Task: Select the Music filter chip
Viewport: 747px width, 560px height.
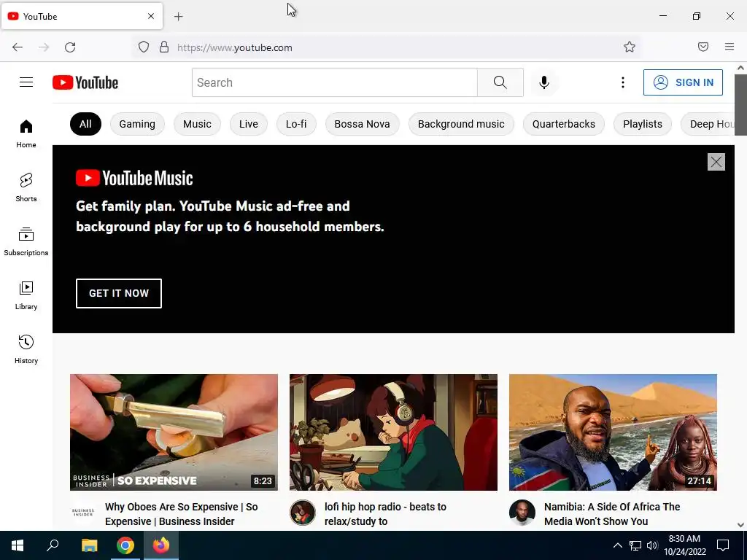Action: [x=197, y=124]
